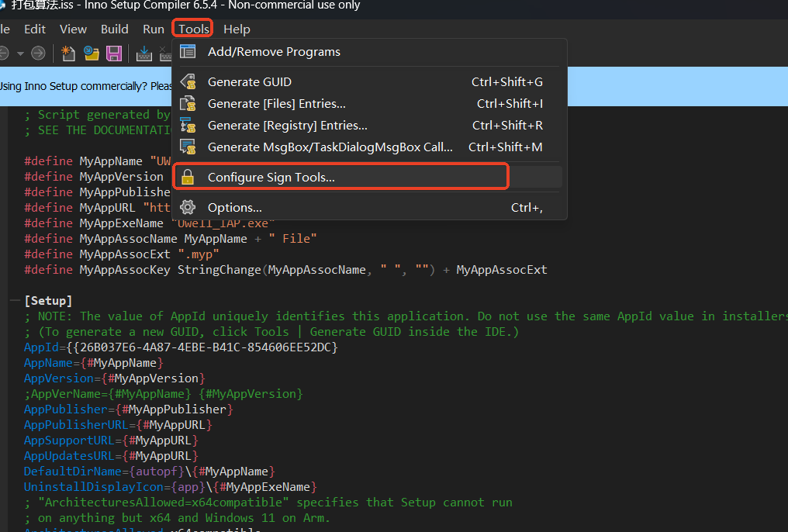Click the UninstallDisplayIcon line
The image size is (788, 532).
pos(171,487)
